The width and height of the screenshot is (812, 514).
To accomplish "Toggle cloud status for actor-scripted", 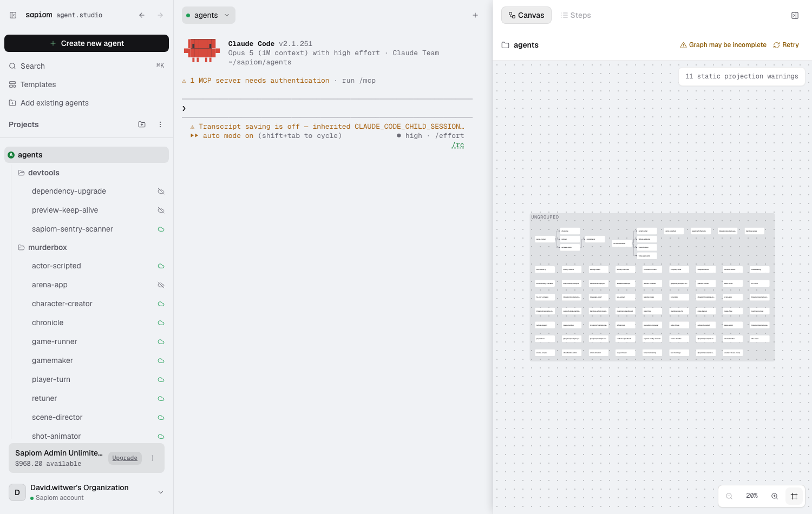I will (x=161, y=266).
